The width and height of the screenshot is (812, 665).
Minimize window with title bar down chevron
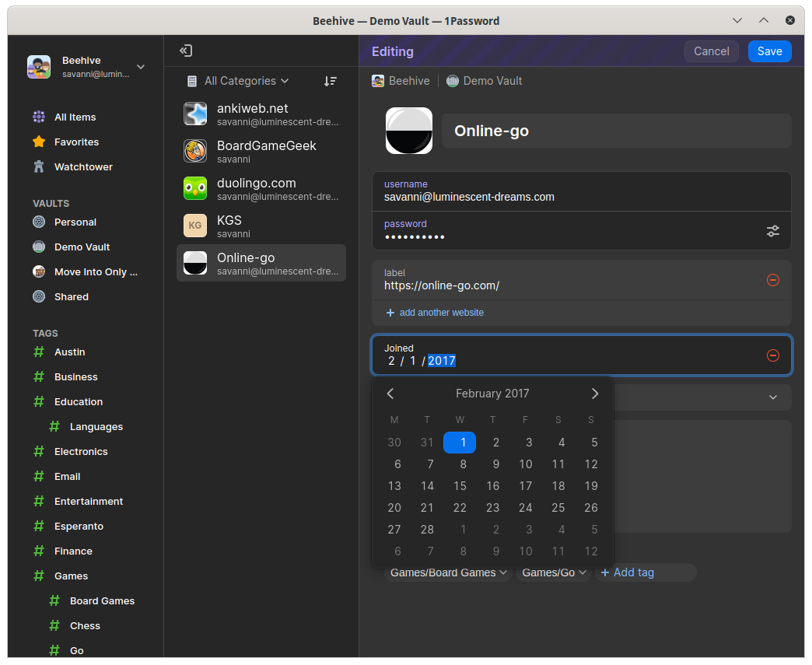coord(737,21)
